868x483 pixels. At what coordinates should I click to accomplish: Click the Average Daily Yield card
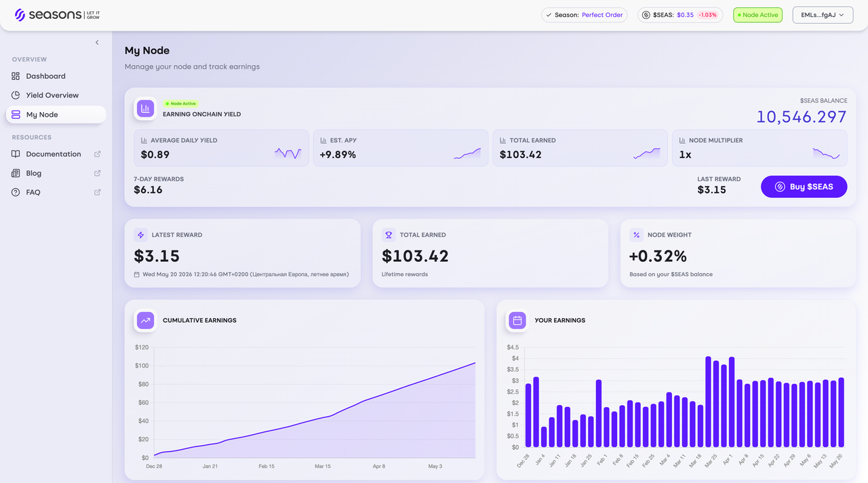221,148
